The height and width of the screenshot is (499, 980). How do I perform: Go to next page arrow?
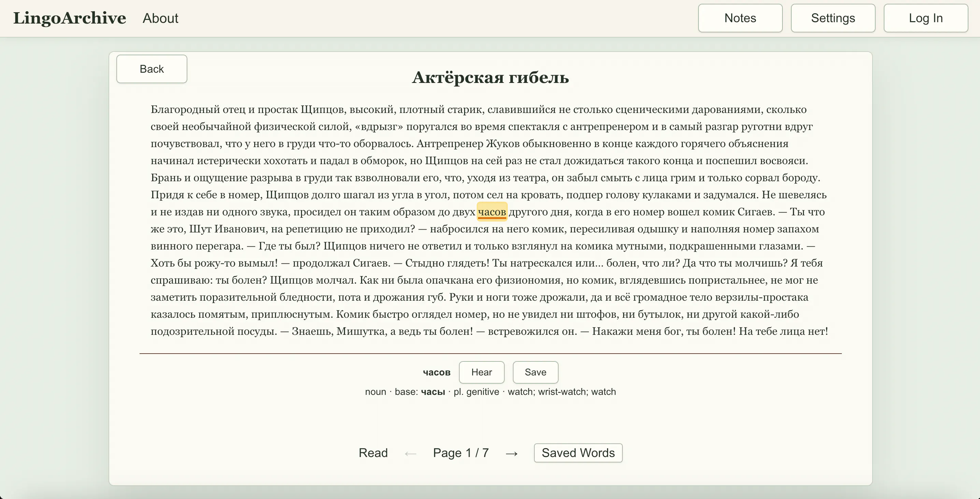click(x=512, y=453)
